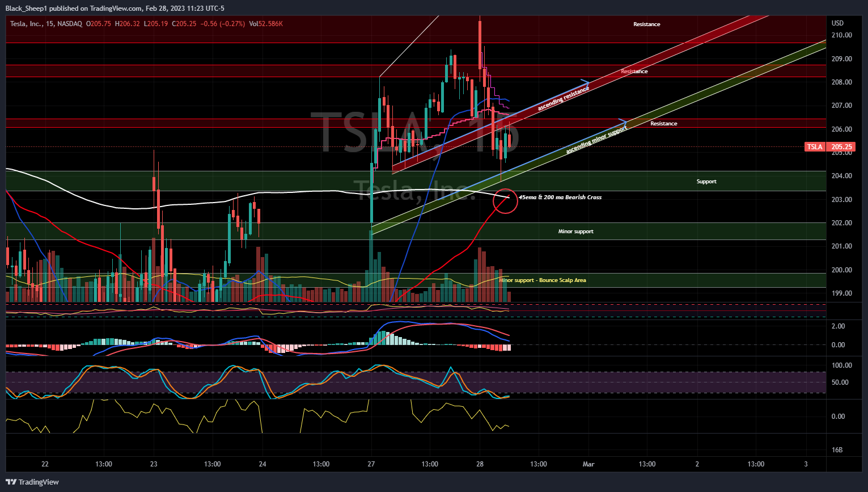Click the 'ascending minor support' trendline label
This screenshot has width=868, height=492.
pos(596,140)
